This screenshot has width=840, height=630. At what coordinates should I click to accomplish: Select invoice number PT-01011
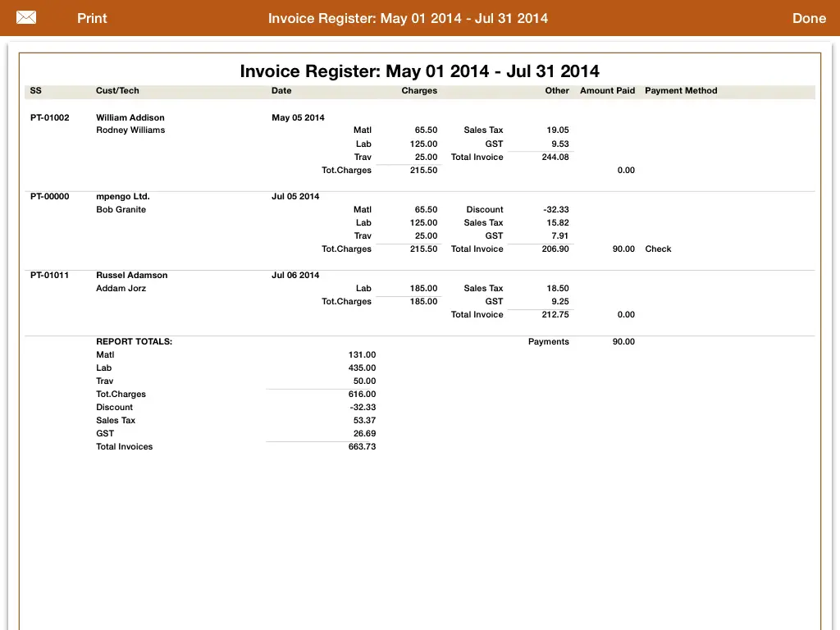tap(50, 275)
